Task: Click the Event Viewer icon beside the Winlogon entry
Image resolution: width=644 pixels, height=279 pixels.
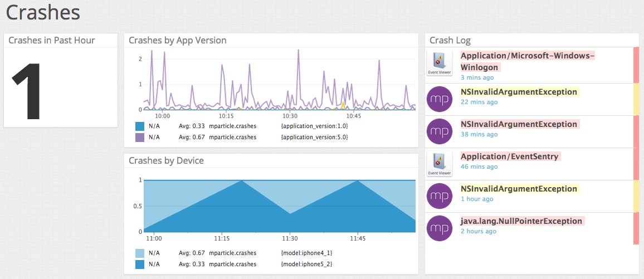Action: [440, 63]
